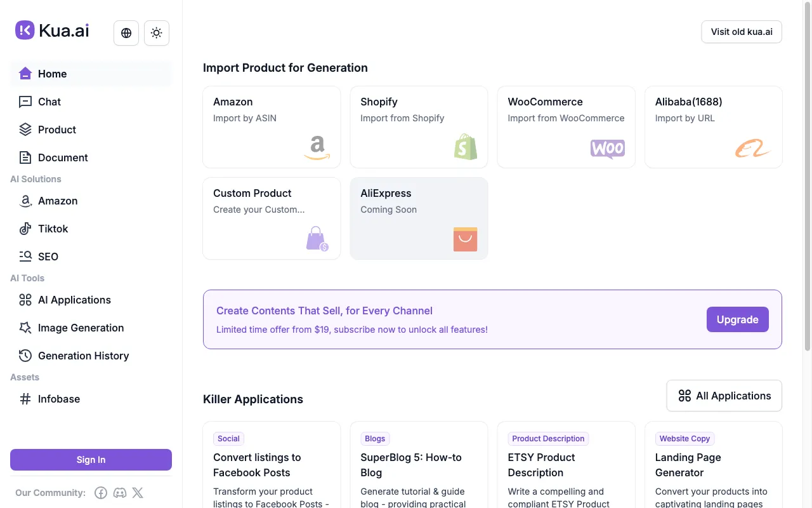Select the Import from WooCommerce text
This screenshot has height=508, width=812.
click(x=566, y=118)
